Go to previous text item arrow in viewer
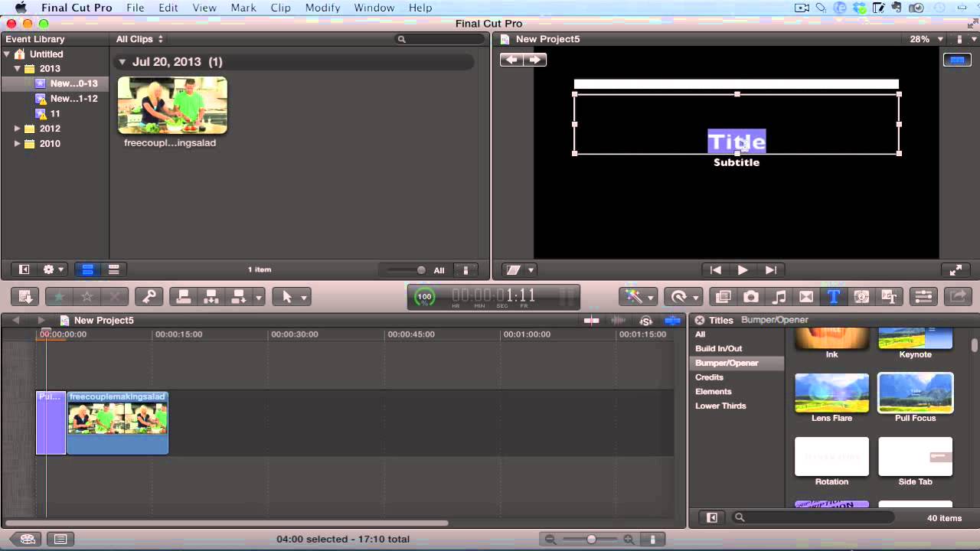Image resolution: width=980 pixels, height=551 pixels. click(511, 60)
